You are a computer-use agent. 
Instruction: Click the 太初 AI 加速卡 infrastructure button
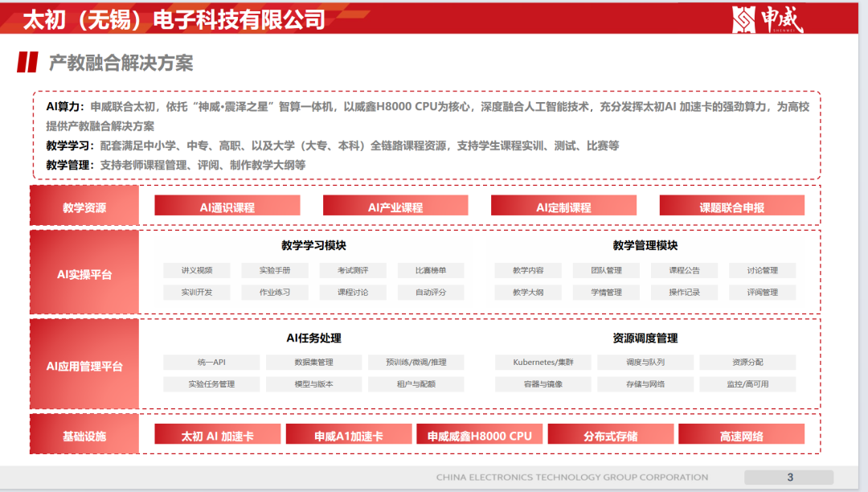coord(218,436)
